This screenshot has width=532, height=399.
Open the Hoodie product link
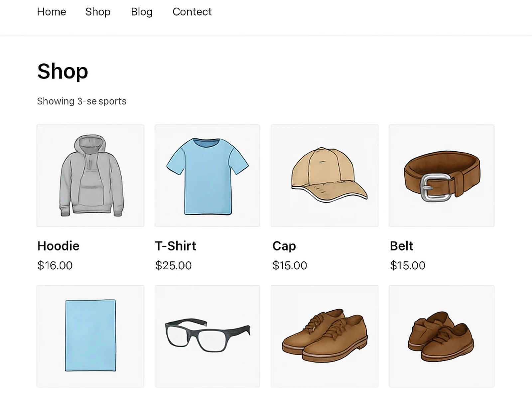click(x=58, y=246)
